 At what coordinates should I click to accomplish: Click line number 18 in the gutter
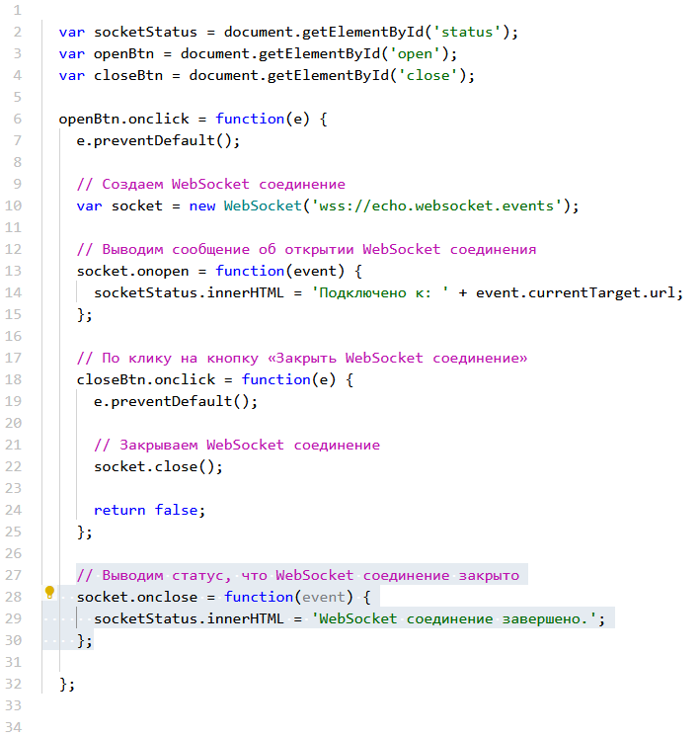(14, 379)
